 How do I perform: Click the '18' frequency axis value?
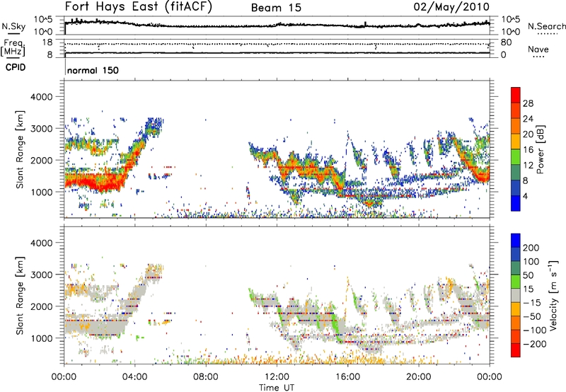(47, 42)
